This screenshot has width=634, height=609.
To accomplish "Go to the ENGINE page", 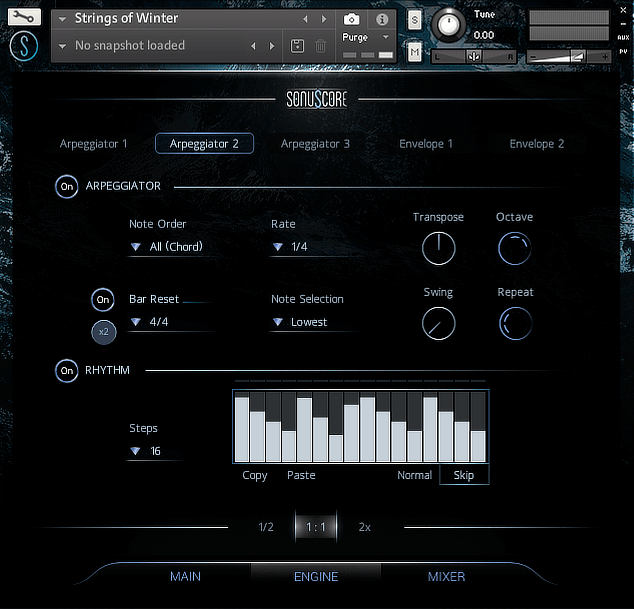I will (x=316, y=576).
